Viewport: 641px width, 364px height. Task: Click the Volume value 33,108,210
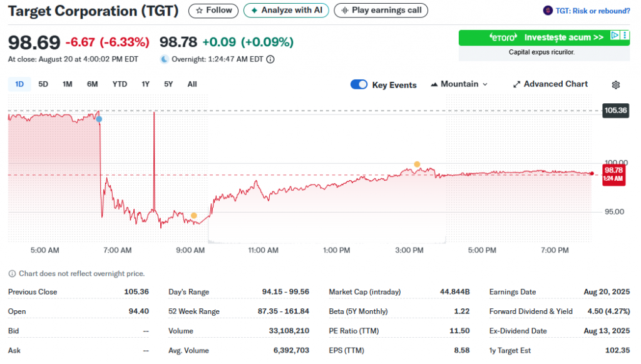pyautogui.click(x=289, y=331)
